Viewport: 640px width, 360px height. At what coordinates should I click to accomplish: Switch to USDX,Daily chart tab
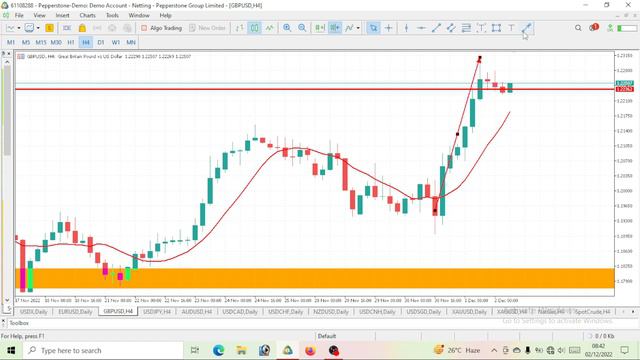coord(34,311)
